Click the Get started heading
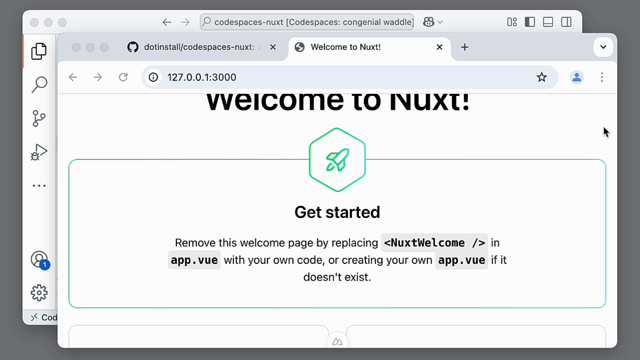 [x=337, y=212]
